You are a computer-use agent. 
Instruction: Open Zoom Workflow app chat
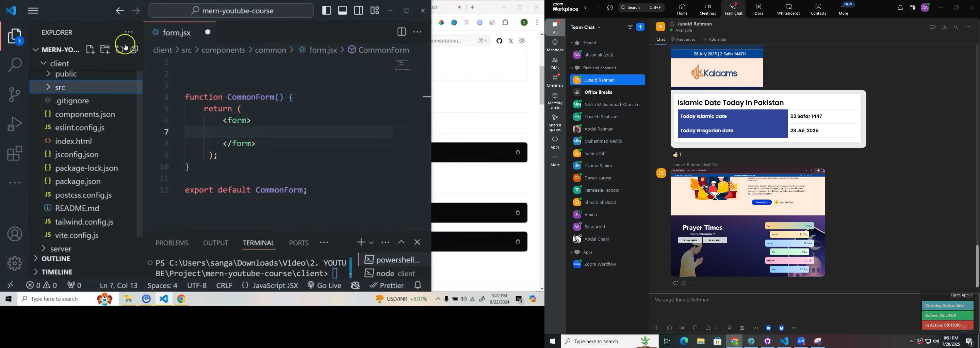click(607, 264)
